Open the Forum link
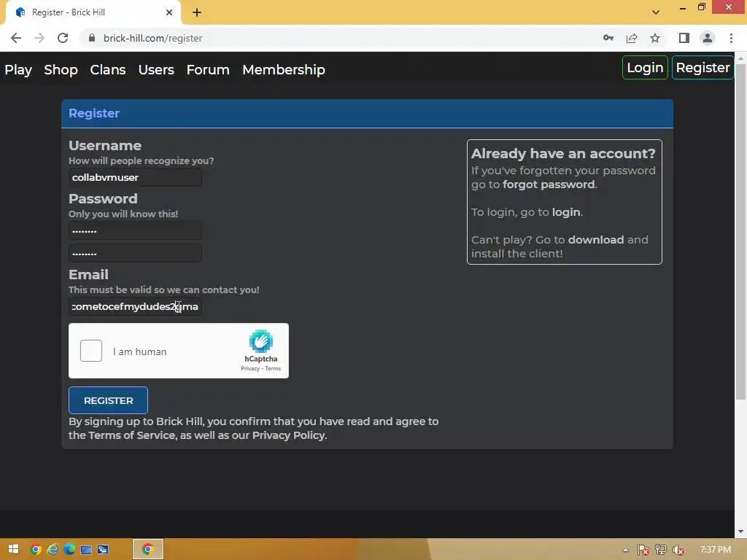Viewport: 747px width, 560px height. point(208,69)
